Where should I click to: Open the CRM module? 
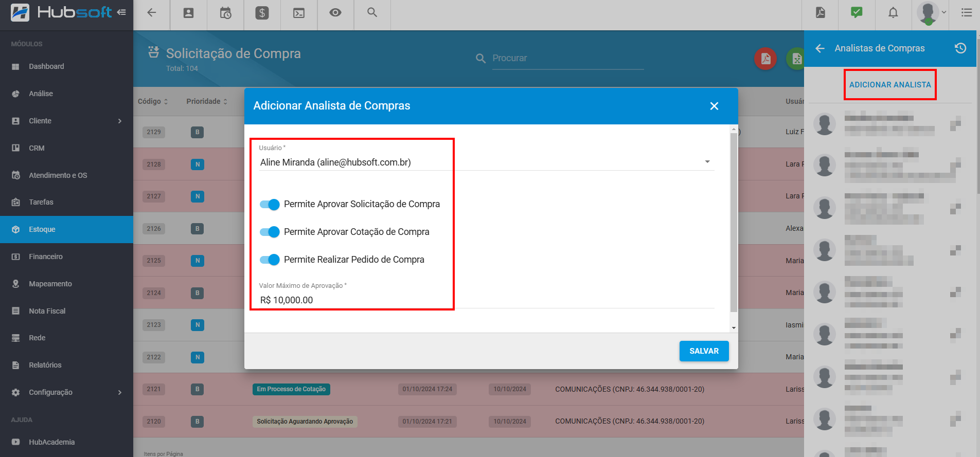point(66,148)
